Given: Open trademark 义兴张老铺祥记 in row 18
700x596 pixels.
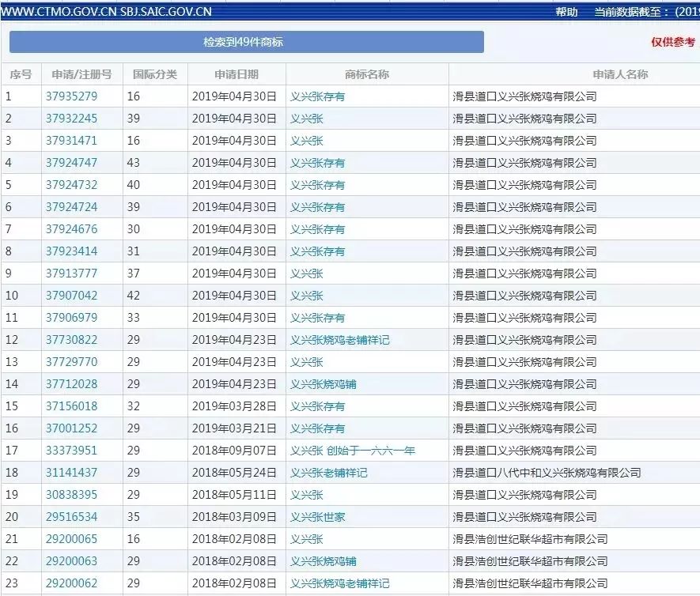Looking at the screenshot, I should click(x=328, y=473).
